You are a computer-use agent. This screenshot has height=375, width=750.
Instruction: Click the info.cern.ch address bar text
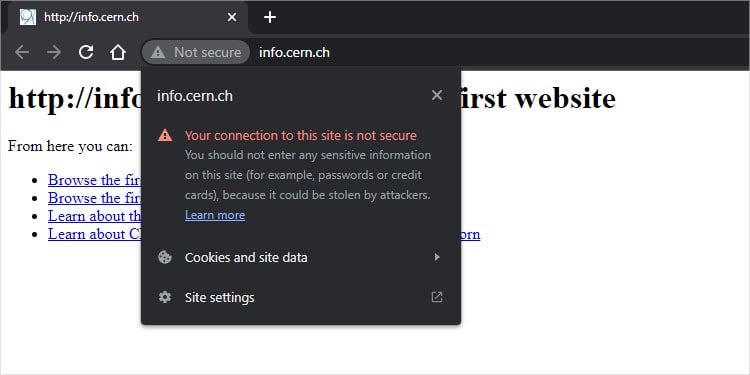click(x=294, y=52)
